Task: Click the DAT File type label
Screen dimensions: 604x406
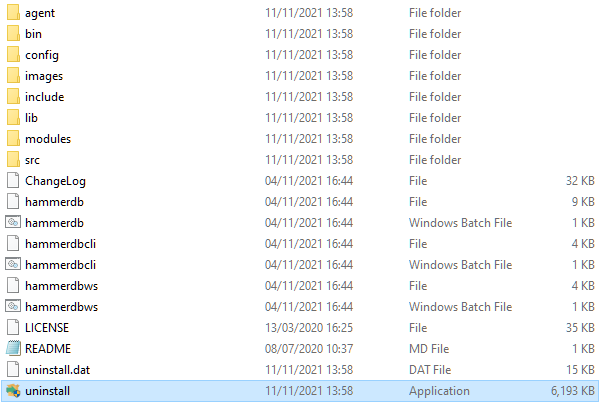Action: point(430,370)
